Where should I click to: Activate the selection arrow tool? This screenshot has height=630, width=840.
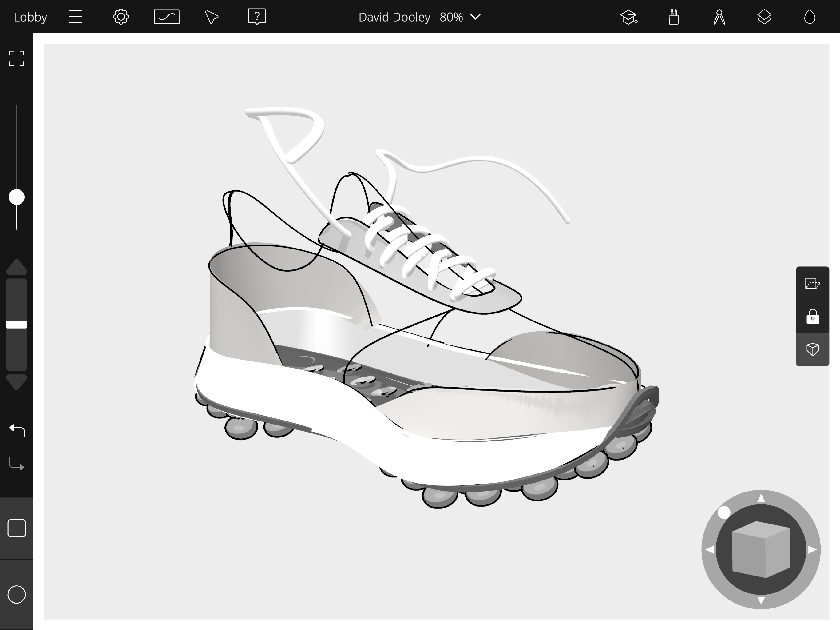(211, 17)
